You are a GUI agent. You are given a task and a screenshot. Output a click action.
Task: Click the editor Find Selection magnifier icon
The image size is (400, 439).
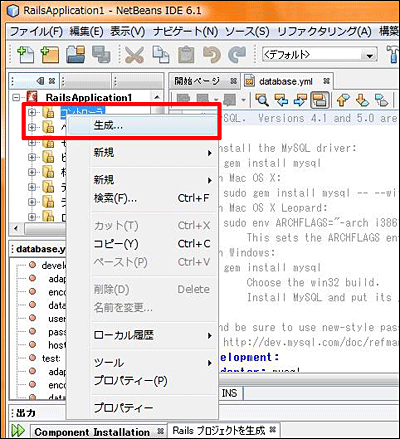[x=262, y=100]
